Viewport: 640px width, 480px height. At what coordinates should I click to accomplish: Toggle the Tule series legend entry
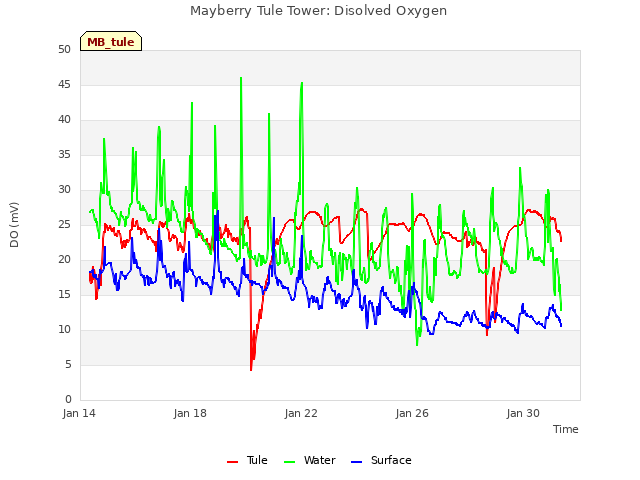tap(247, 460)
